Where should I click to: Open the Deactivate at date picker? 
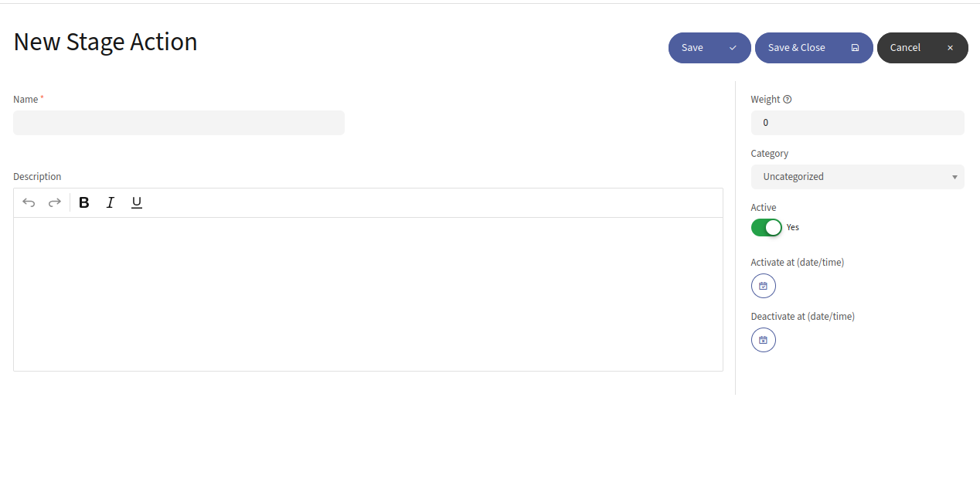(x=764, y=340)
